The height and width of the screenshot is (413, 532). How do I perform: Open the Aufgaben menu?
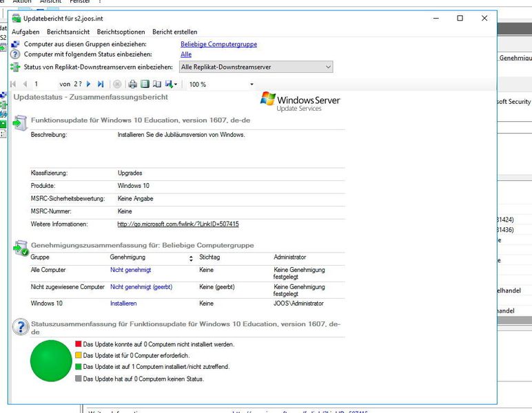[25, 32]
